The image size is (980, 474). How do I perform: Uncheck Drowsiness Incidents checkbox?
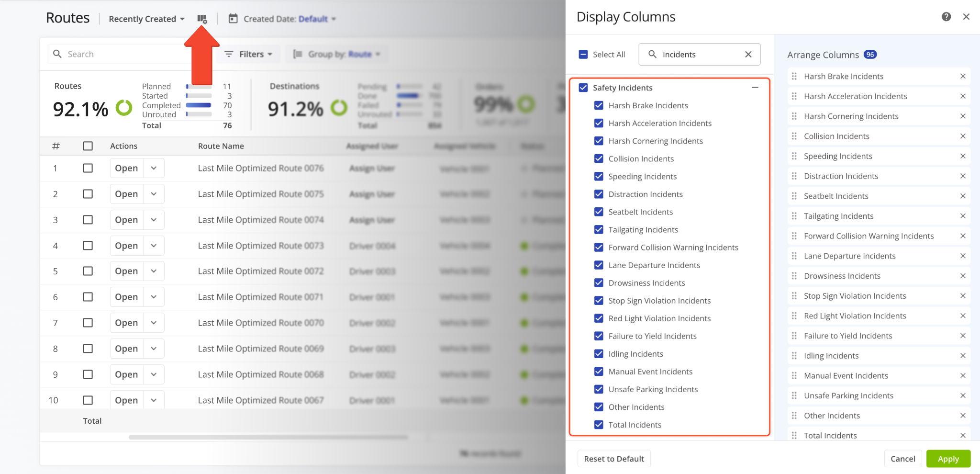(x=599, y=282)
